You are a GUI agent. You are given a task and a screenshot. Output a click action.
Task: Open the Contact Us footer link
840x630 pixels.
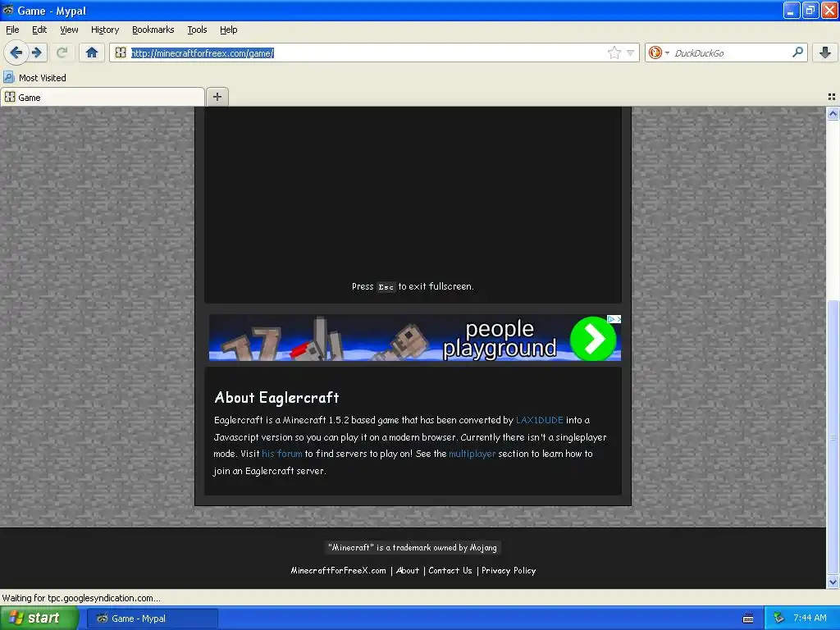[450, 571]
